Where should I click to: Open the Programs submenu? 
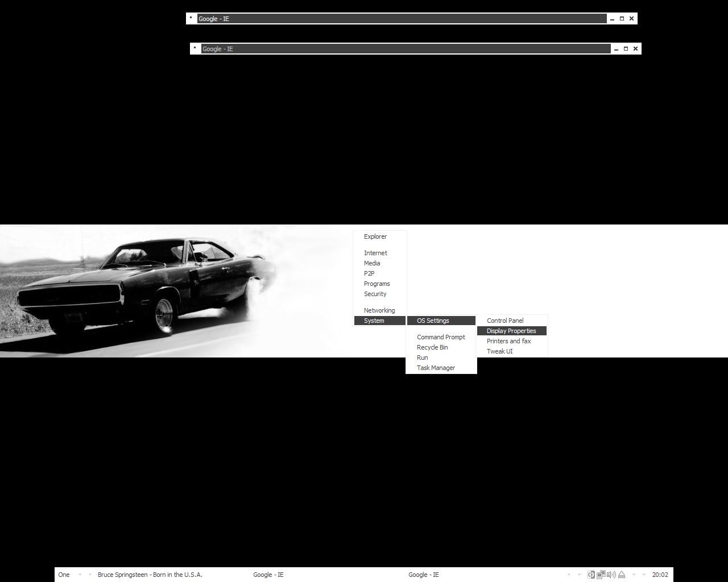(x=380, y=284)
